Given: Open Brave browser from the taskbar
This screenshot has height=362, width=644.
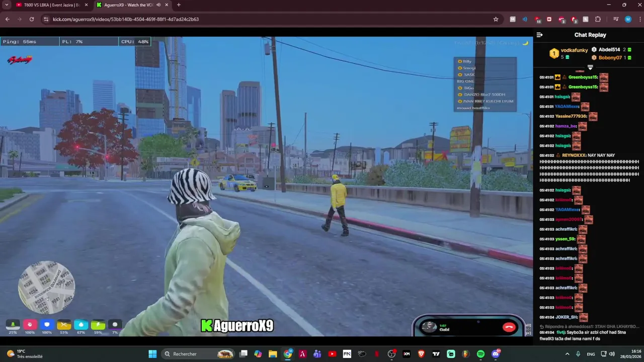Looking at the screenshot, I should click(x=421, y=354).
